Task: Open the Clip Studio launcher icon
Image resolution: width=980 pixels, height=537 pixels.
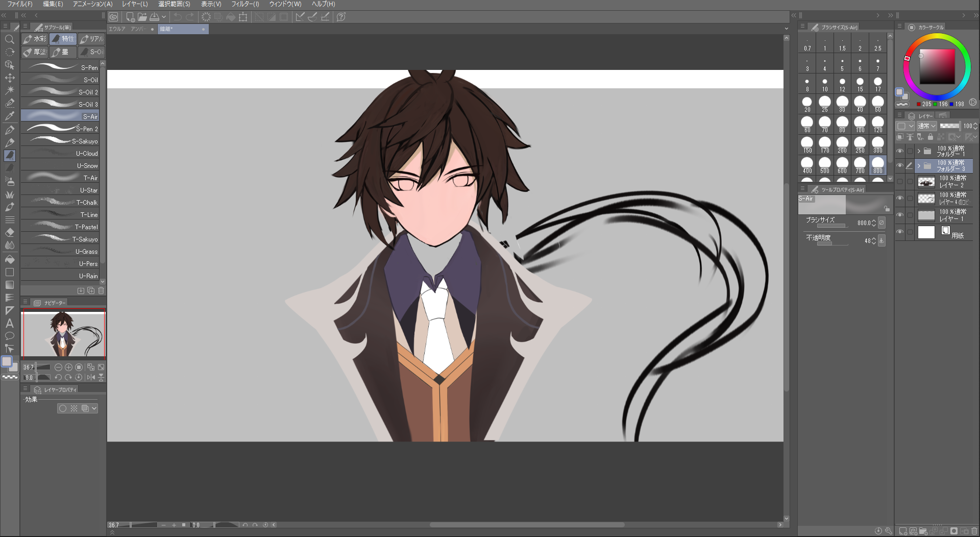Action: click(x=113, y=17)
